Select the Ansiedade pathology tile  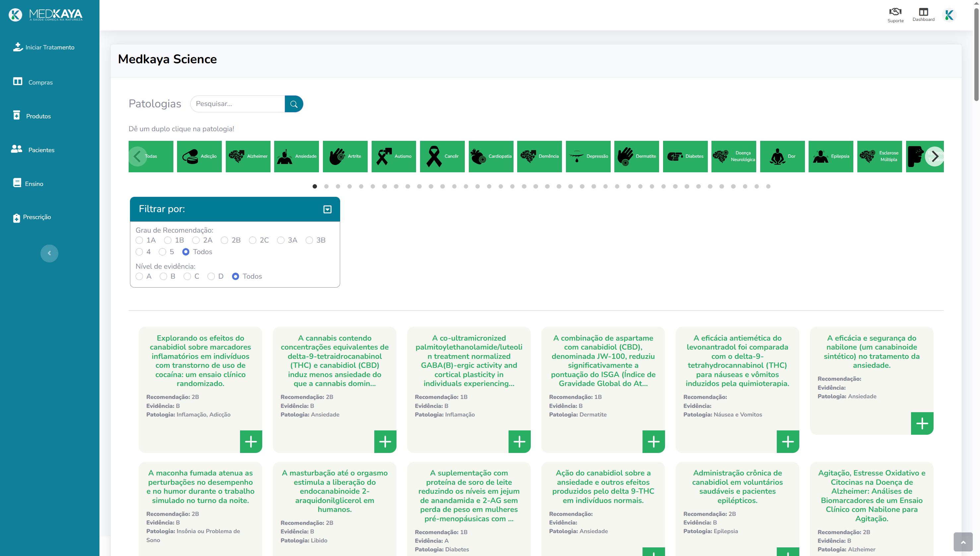pyautogui.click(x=296, y=157)
